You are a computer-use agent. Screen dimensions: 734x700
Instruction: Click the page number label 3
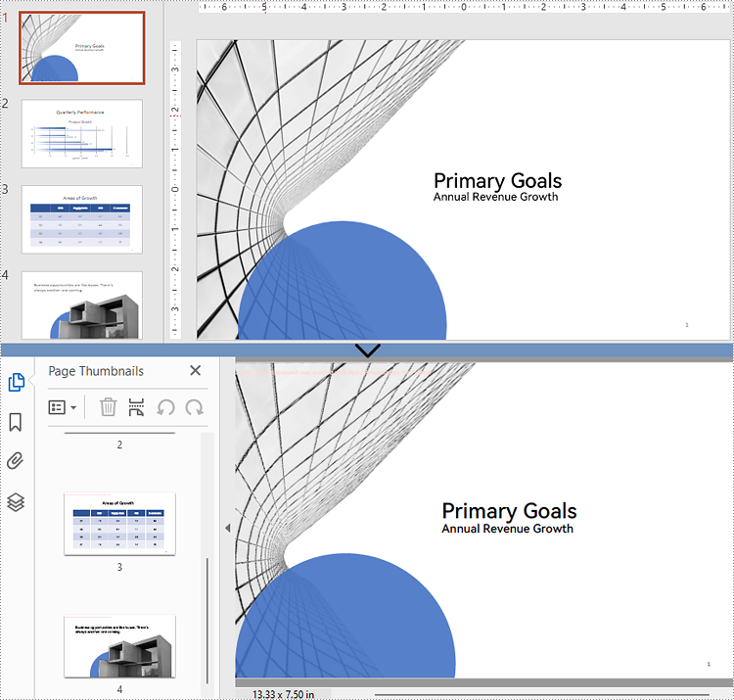[119, 567]
